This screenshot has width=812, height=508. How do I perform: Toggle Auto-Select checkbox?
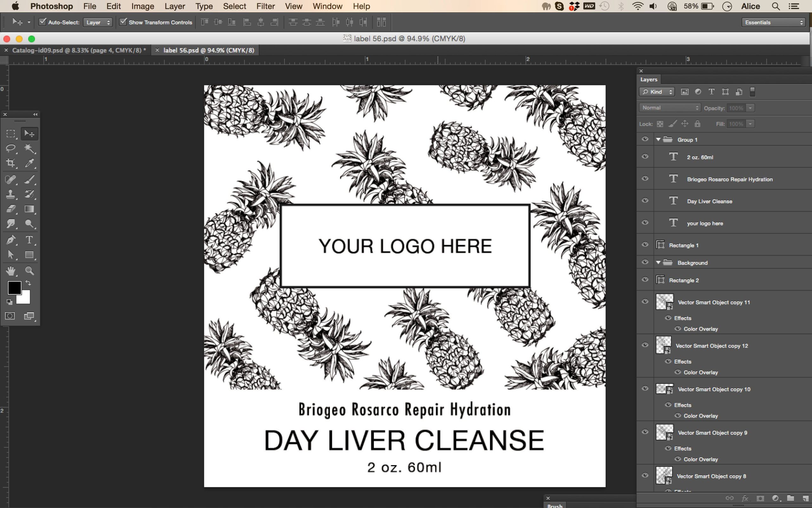(x=42, y=22)
